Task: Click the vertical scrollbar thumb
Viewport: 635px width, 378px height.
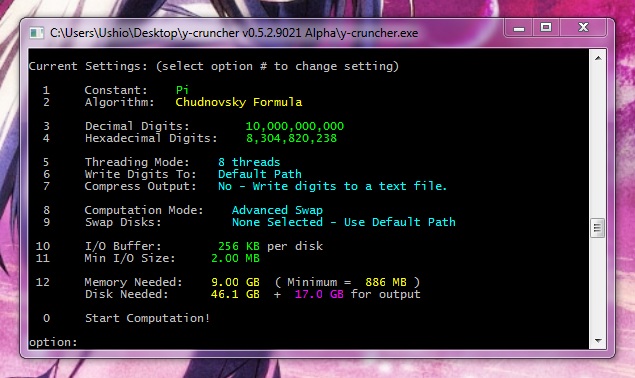Action: pyautogui.click(x=598, y=228)
